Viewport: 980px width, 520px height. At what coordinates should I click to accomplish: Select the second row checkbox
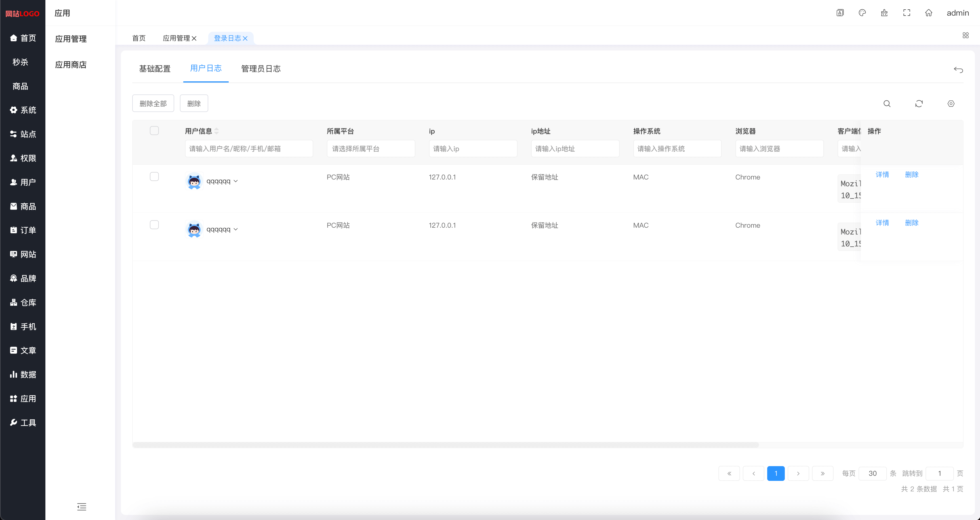click(x=154, y=225)
